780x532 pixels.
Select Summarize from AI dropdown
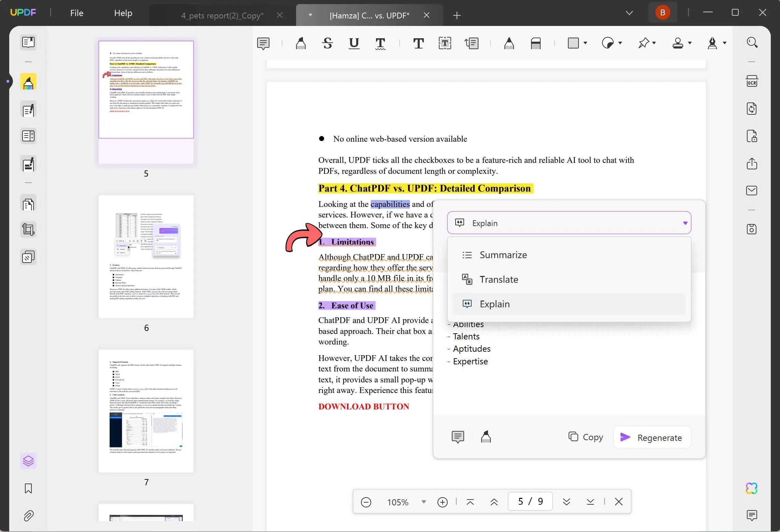click(503, 254)
